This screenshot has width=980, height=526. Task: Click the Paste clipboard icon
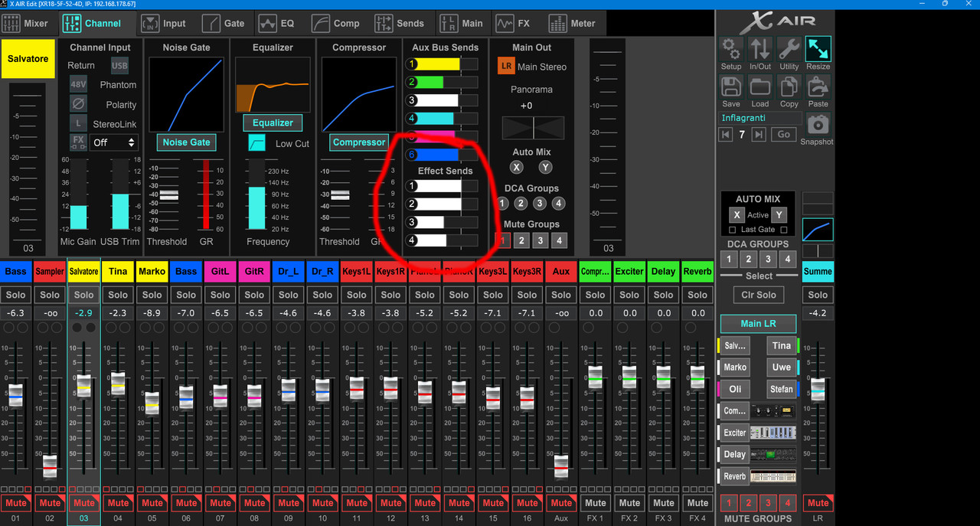pos(818,86)
